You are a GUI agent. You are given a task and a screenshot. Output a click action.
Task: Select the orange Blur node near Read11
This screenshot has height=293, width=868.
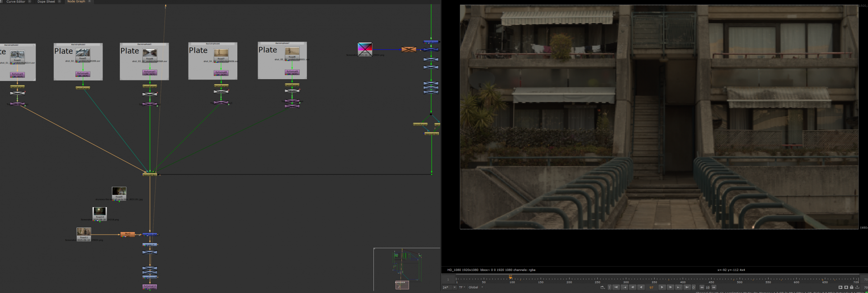click(x=127, y=234)
